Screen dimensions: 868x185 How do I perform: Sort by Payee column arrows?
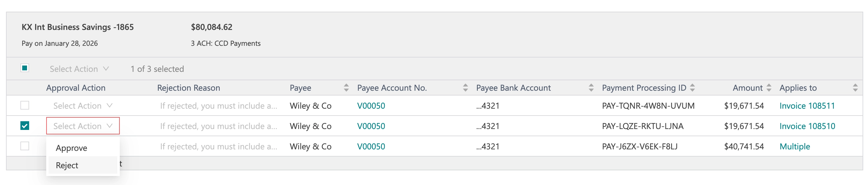coord(346,88)
